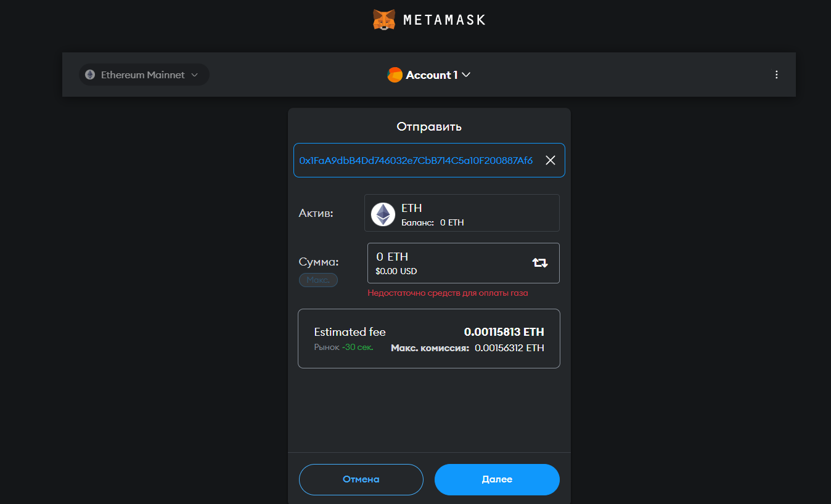Select the Ethereum network icon beside Mainnet
831x504 pixels.
pyautogui.click(x=91, y=75)
